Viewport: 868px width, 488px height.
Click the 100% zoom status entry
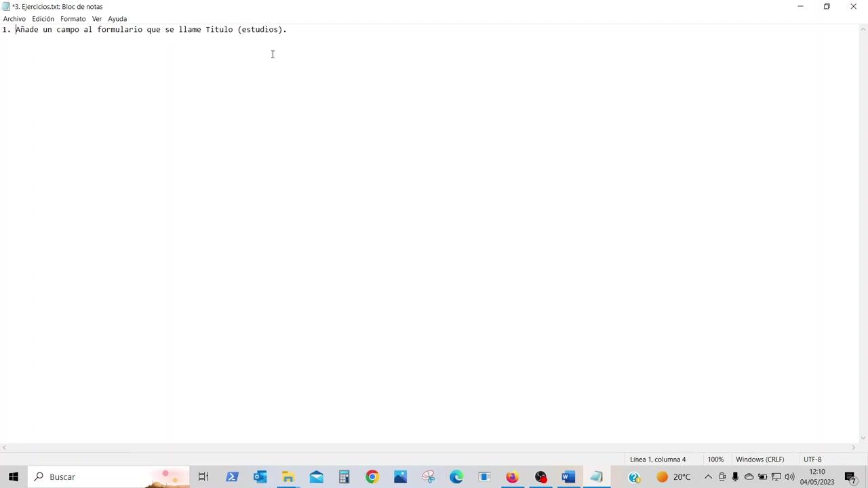pyautogui.click(x=715, y=460)
